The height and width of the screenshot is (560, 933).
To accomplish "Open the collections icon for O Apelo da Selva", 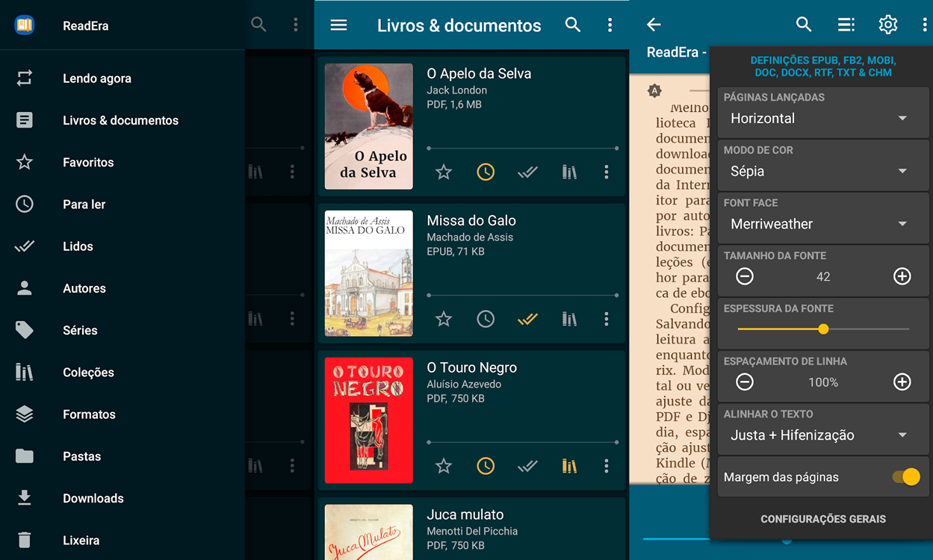I will point(569,172).
